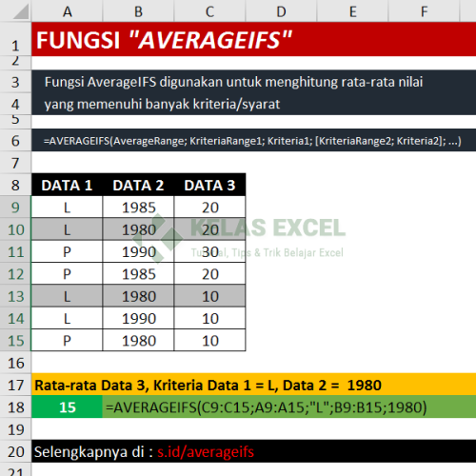Select row 1 header
The image size is (476, 476).
[15, 39]
